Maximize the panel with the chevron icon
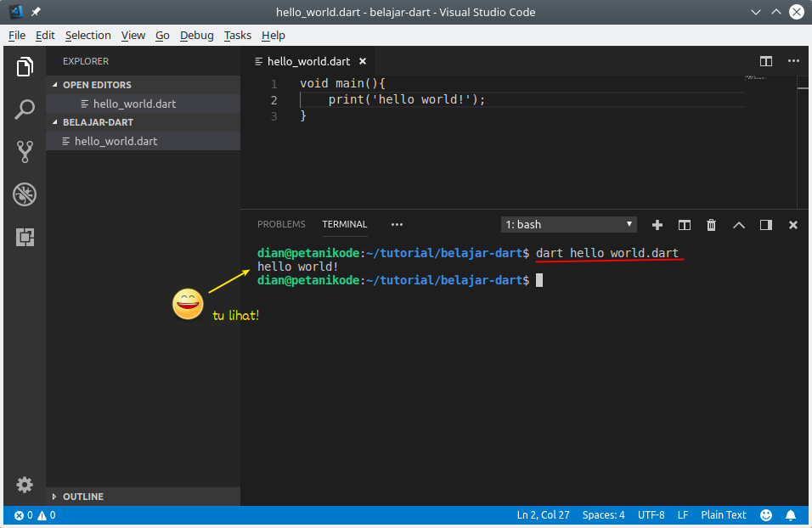Viewport: 812px width, 528px height. [738, 225]
